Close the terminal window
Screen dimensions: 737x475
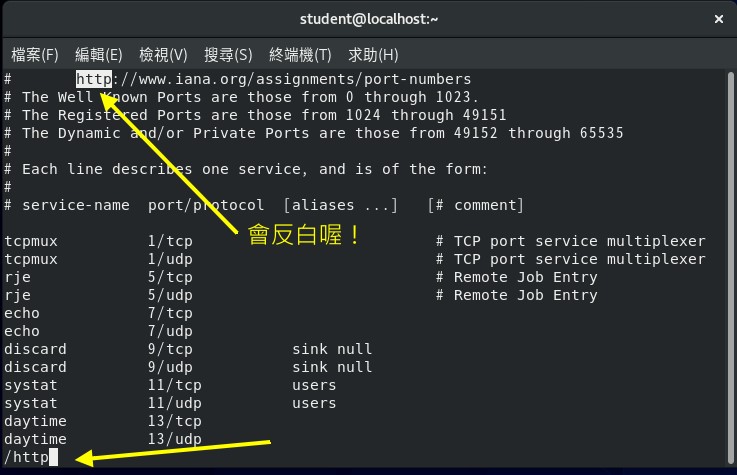718,19
